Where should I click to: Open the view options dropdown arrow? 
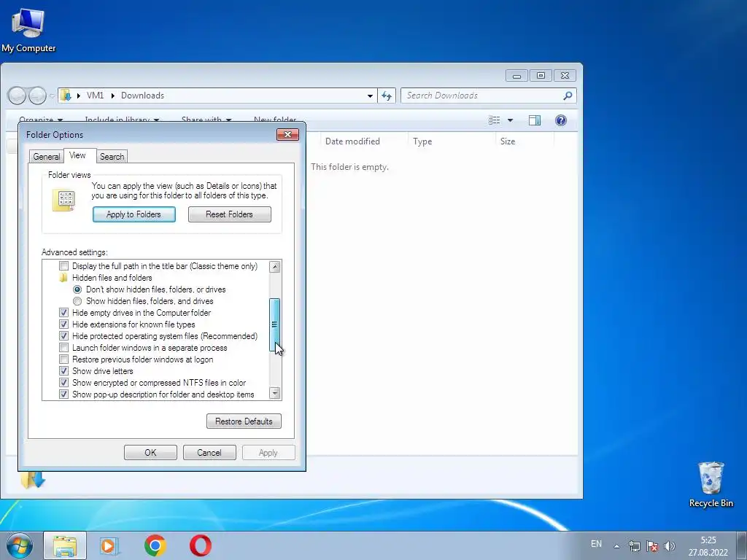tap(510, 120)
